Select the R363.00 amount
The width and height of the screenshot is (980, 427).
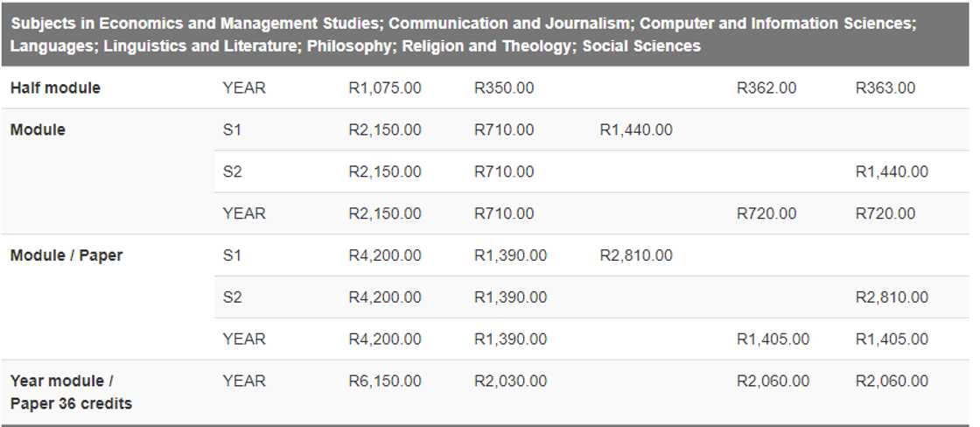(885, 88)
